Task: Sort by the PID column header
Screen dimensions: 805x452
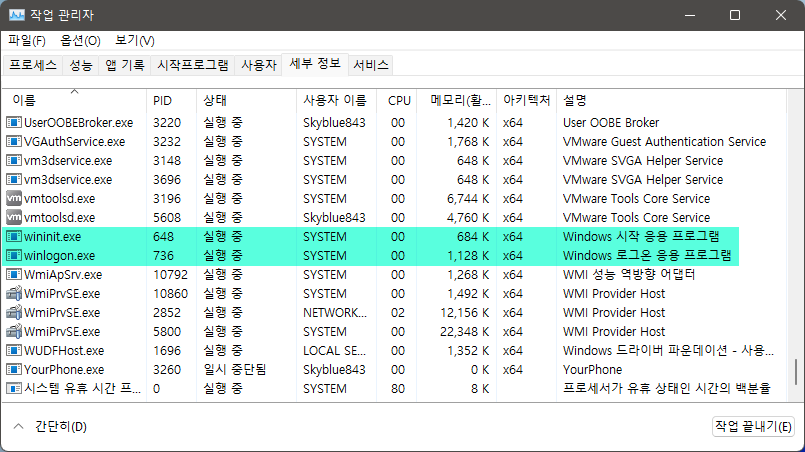Action: 171,101
